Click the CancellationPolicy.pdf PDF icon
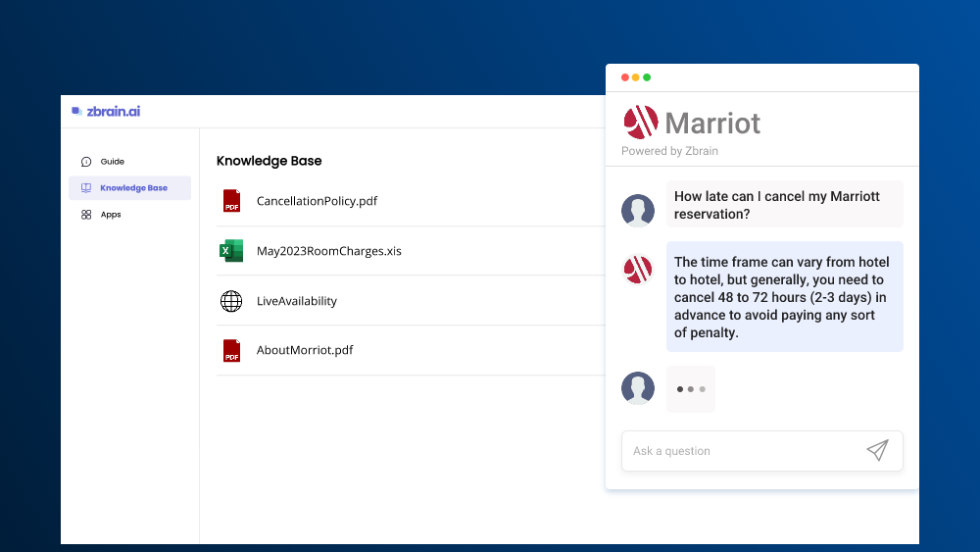This screenshot has width=980, height=552. click(232, 201)
